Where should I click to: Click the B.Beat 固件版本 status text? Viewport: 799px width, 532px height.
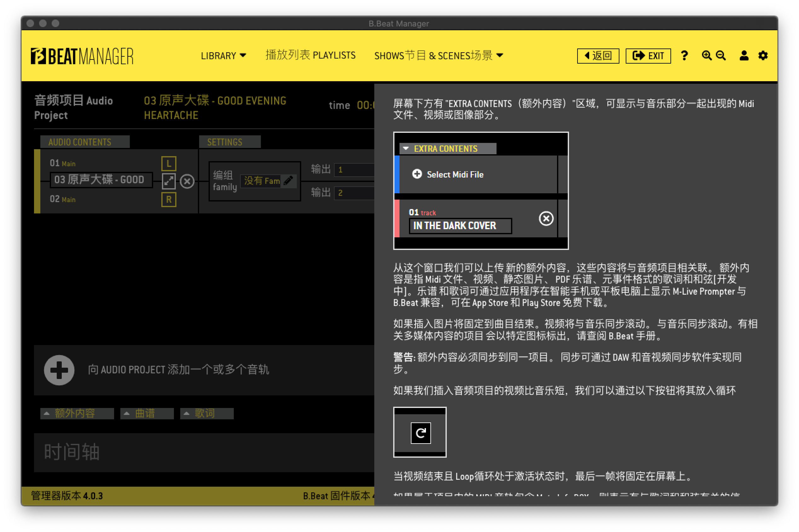coord(338,496)
